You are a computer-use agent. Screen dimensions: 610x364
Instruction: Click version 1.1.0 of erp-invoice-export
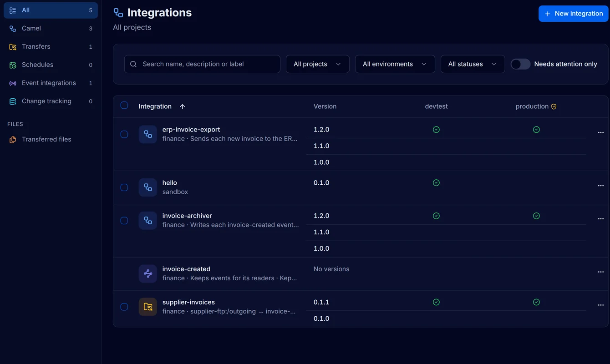(321, 146)
